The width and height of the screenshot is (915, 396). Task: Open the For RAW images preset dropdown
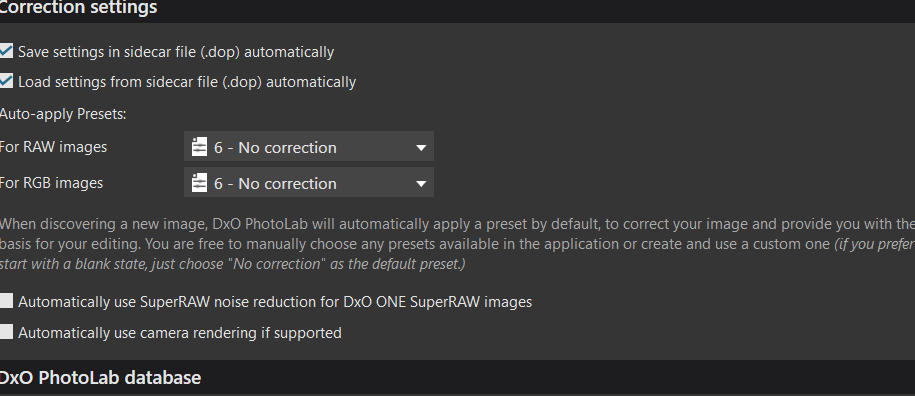[309, 146]
